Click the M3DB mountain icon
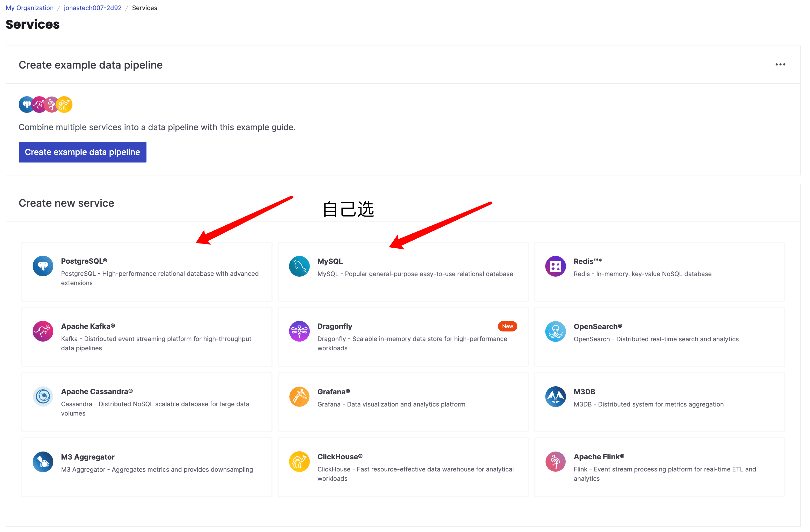Image resolution: width=810 pixels, height=532 pixels. [x=555, y=396]
